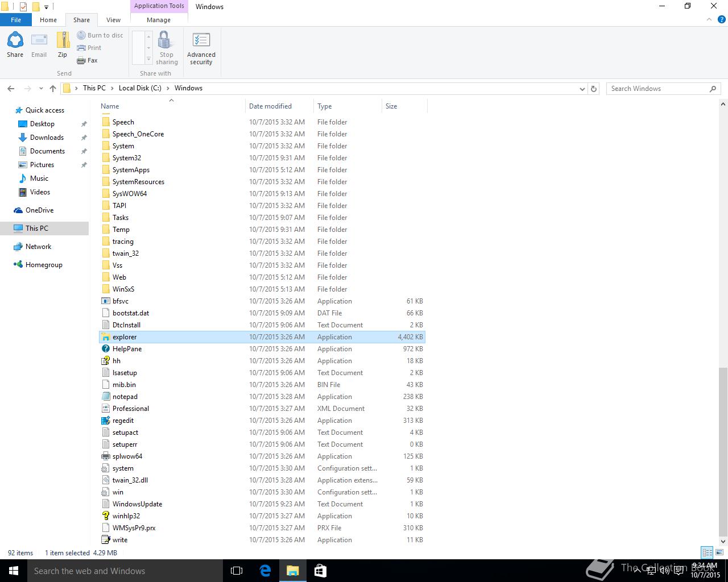This screenshot has width=728, height=582.
Task: Open Documents in navigation pane
Action: pos(47,151)
